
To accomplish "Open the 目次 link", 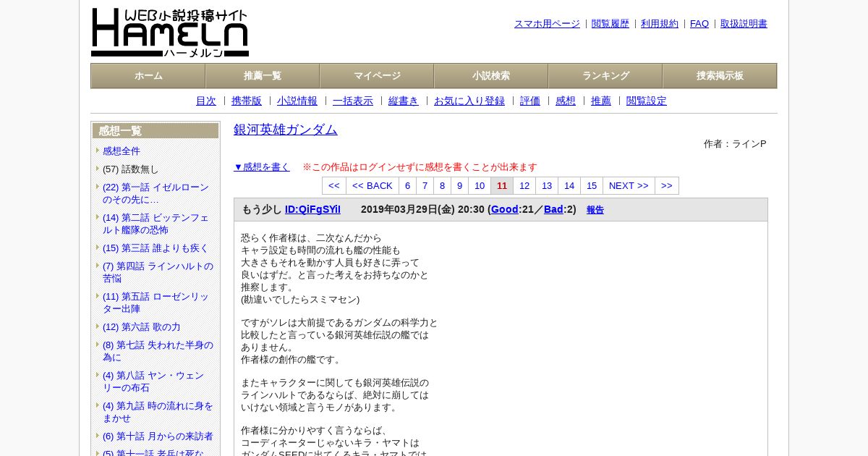I will [206, 101].
